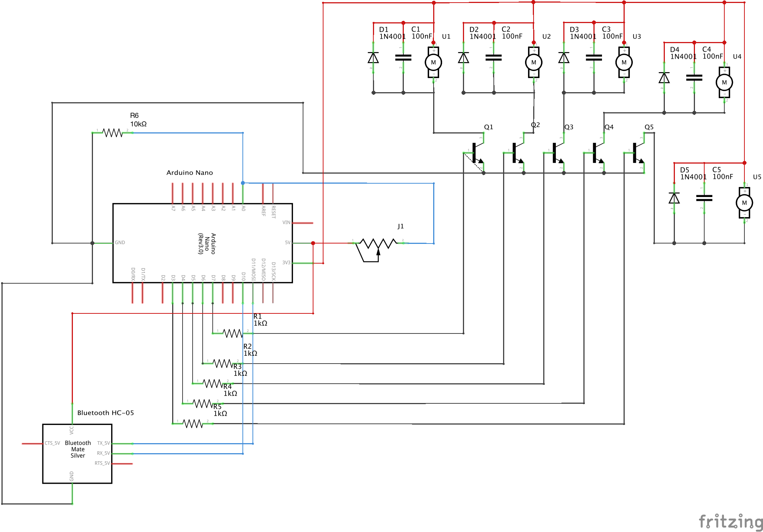The height and width of the screenshot is (532, 763).
Task: Click the RTS_5V pin label
Action: pyautogui.click(x=102, y=463)
